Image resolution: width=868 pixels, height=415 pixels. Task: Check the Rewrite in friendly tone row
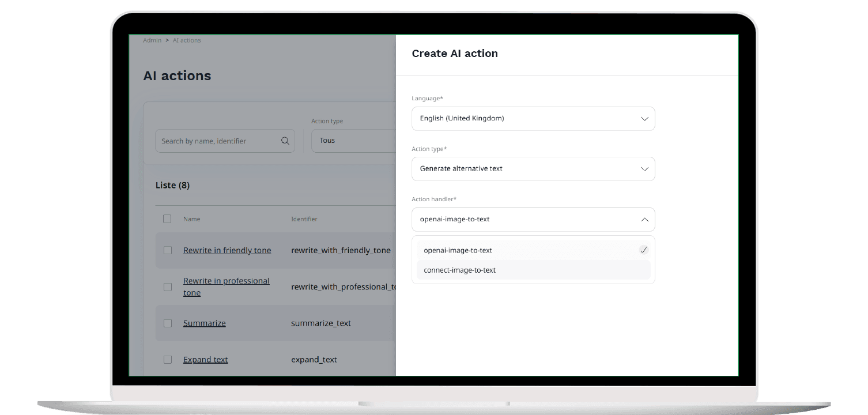pyautogui.click(x=168, y=250)
